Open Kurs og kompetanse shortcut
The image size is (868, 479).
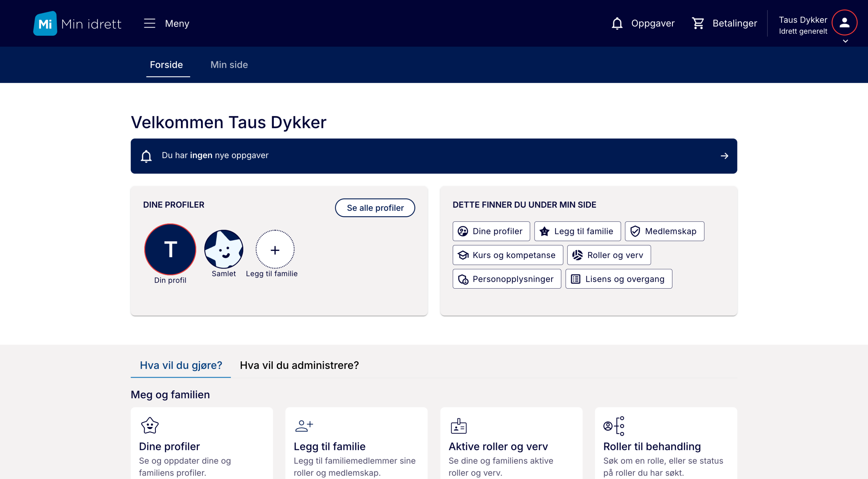tap(508, 255)
